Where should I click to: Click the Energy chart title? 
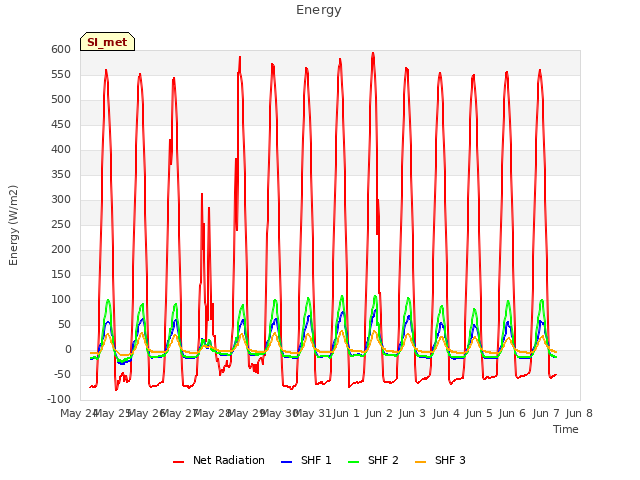click(319, 10)
